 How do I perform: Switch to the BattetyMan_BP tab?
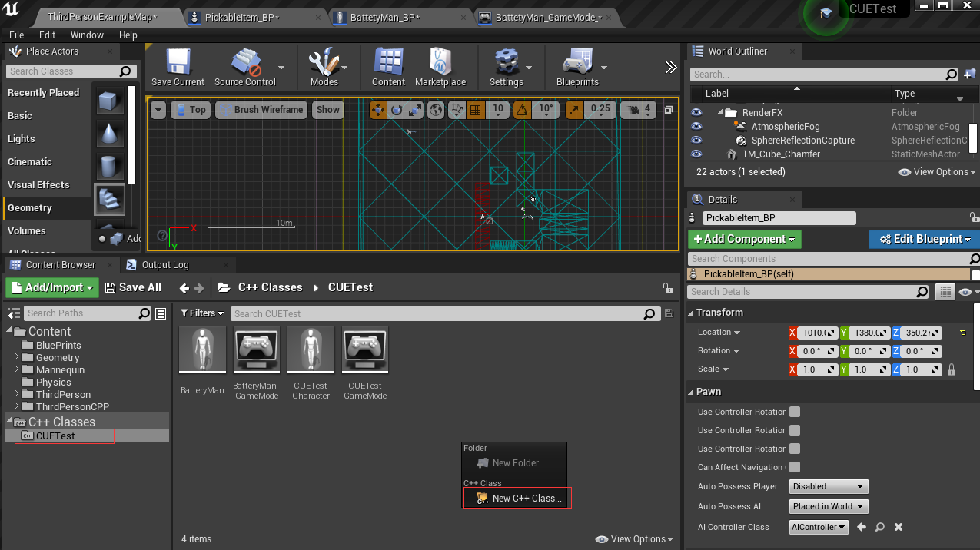[x=384, y=17]
